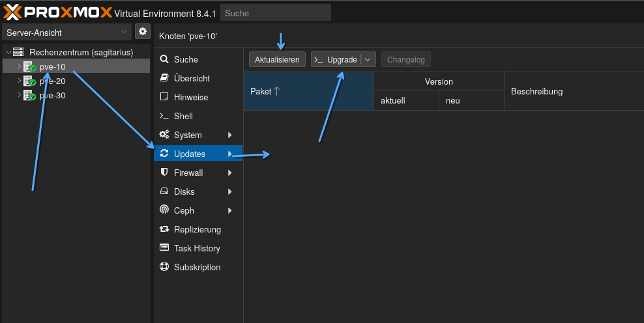Image resolution: width=644 pixels, height=323 pixels.
Task: Open the Suche menu entry
Action: [x=198, y=59]
